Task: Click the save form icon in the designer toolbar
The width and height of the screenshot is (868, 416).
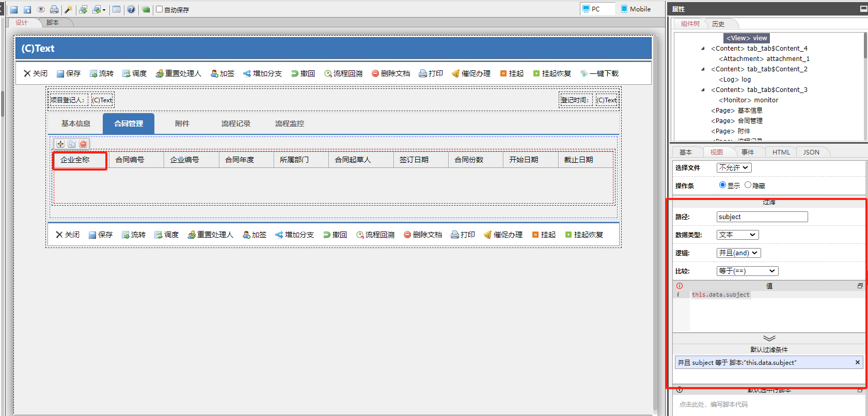Action: point(14,9)
